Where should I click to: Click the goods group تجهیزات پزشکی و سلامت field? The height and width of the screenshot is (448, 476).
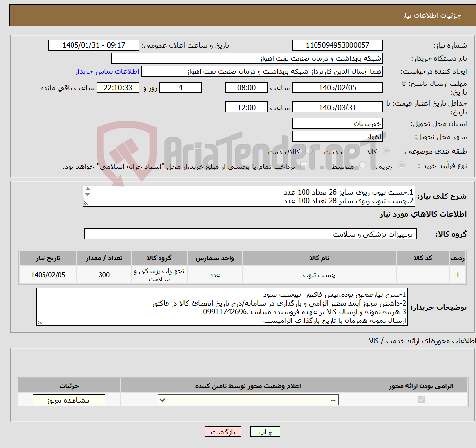(250, 234)
